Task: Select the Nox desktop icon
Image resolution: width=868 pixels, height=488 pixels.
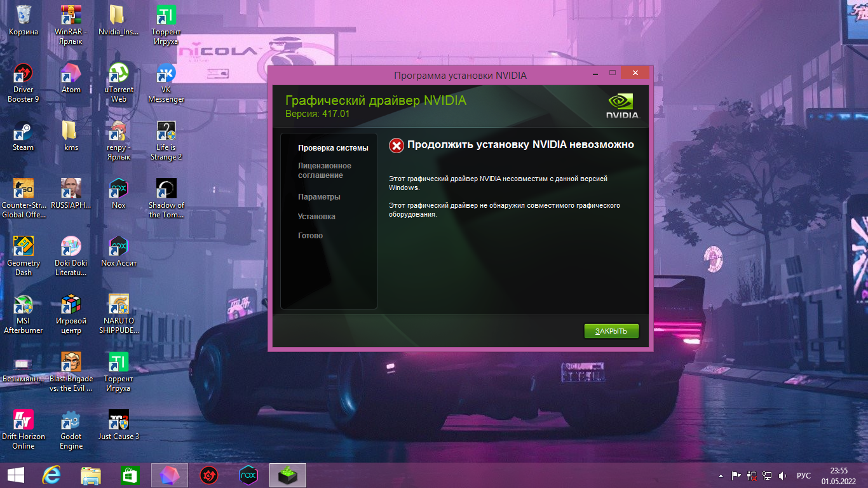Action: (x=118, y=194)
